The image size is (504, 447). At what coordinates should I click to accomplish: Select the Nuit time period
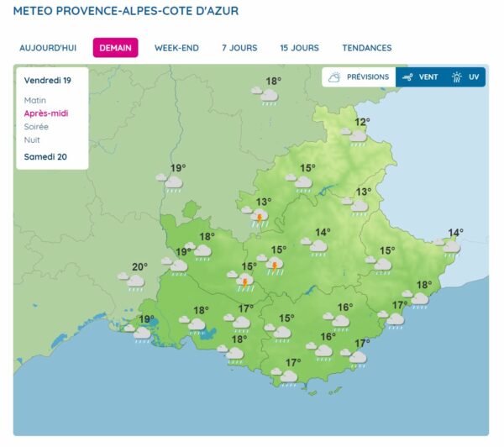point(32,139)
